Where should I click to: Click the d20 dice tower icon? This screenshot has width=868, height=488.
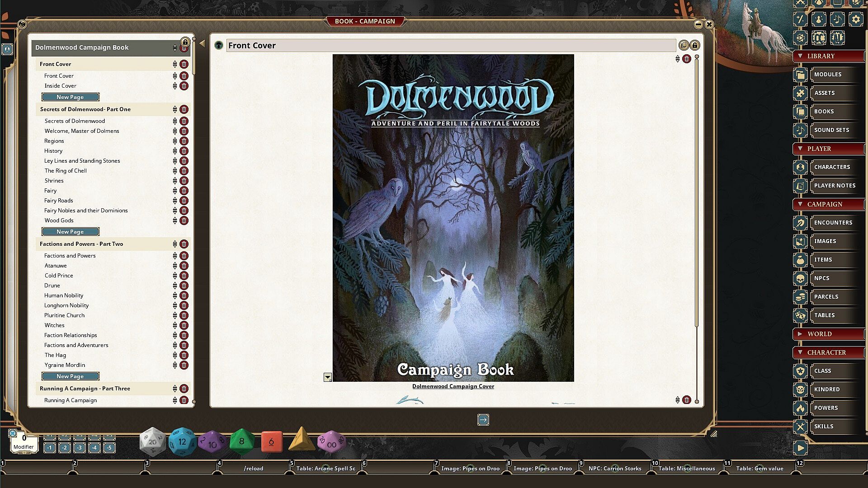pyautogui.click(x=801, y=38)
